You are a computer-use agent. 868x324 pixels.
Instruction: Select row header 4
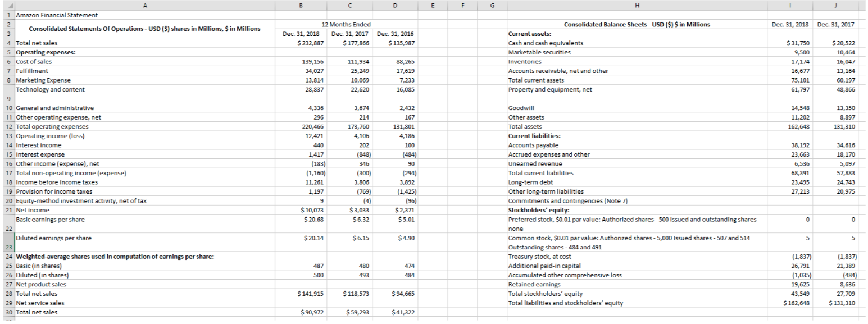pyautogui.click(x=7, y=42)
